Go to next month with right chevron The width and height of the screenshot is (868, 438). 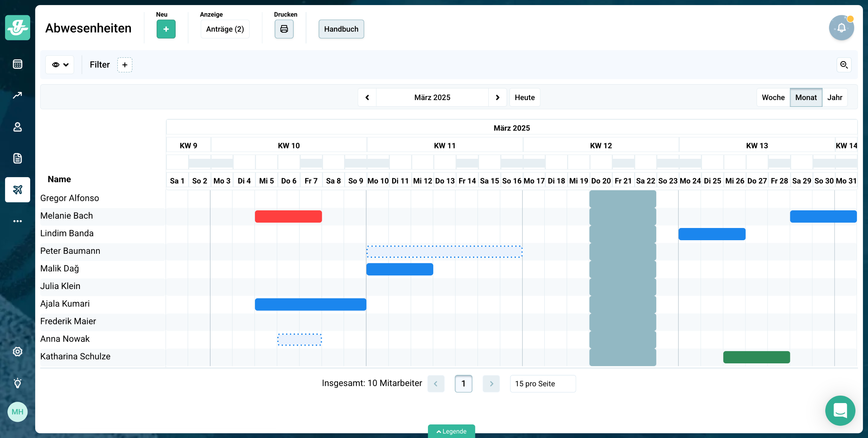[x=497, y=98]
